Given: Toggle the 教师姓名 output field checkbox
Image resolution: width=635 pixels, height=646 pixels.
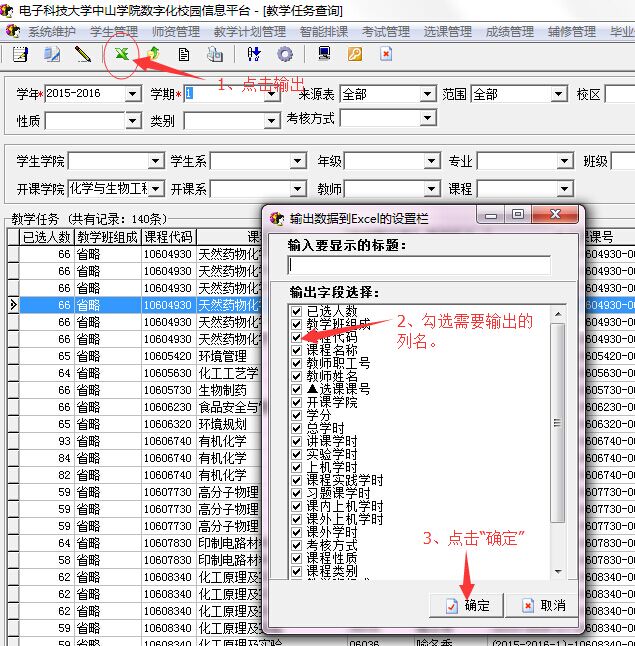Looking at the screenshot, I should tap(296, 376).
